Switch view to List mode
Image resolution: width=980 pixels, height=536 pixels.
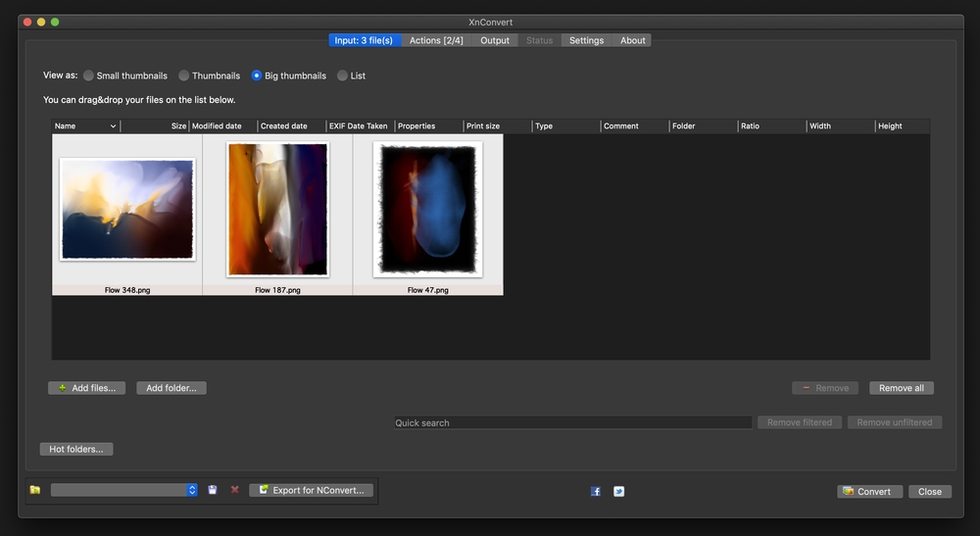coord(342,75)
